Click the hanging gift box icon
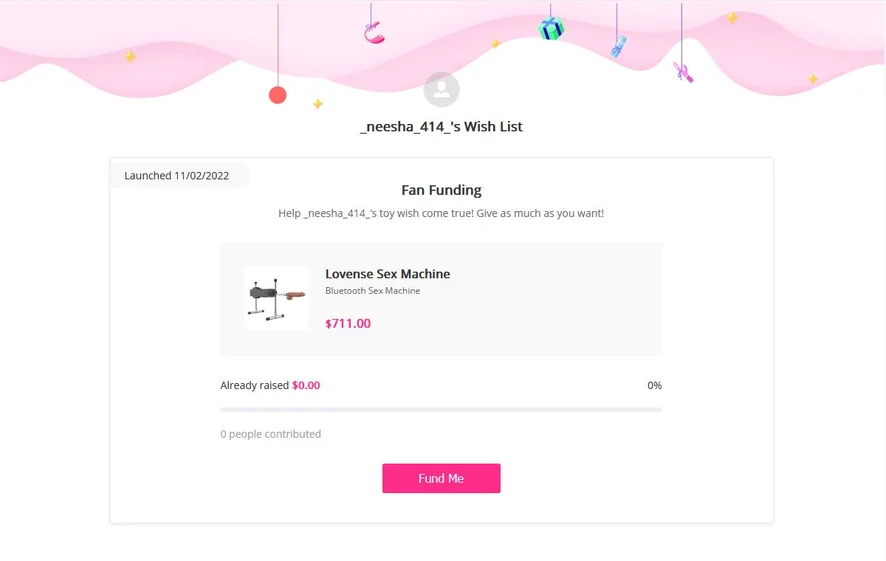 click(551, 28)
